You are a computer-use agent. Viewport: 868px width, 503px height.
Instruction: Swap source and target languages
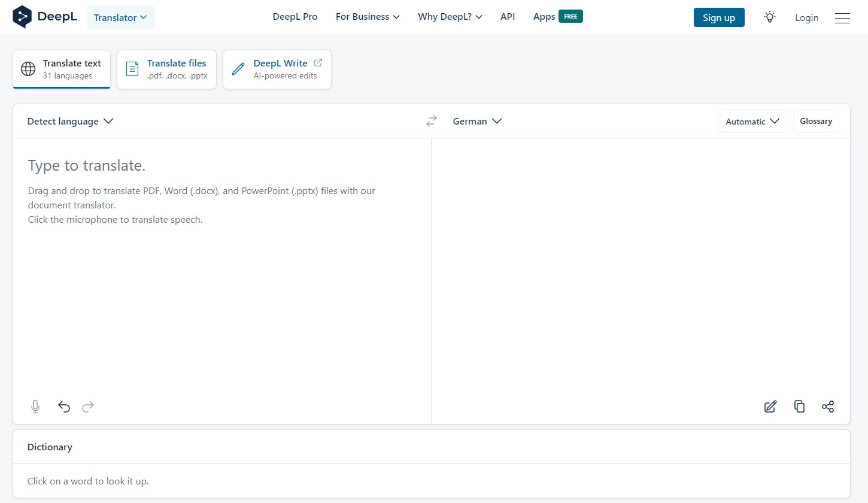click(x=432, y=121)
